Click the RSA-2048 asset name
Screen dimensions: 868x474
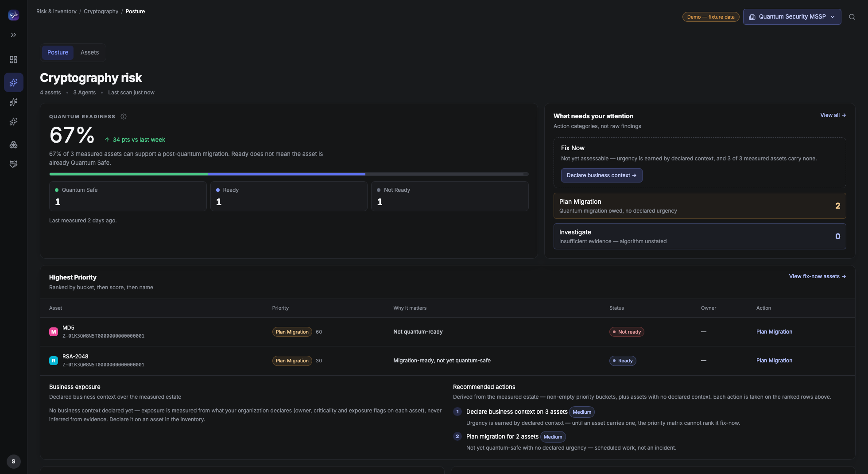75,357
